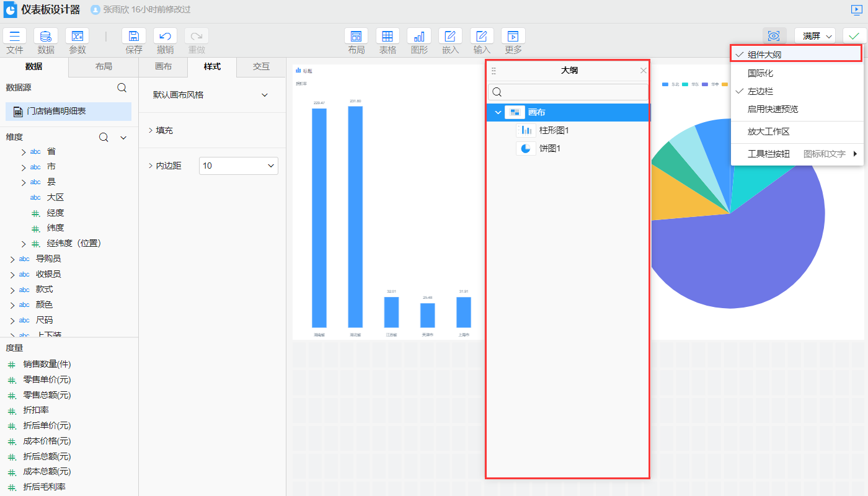Open the Data (数据) toolbar icon
Screen dimensions: 868x496
(x=46, y=36)
